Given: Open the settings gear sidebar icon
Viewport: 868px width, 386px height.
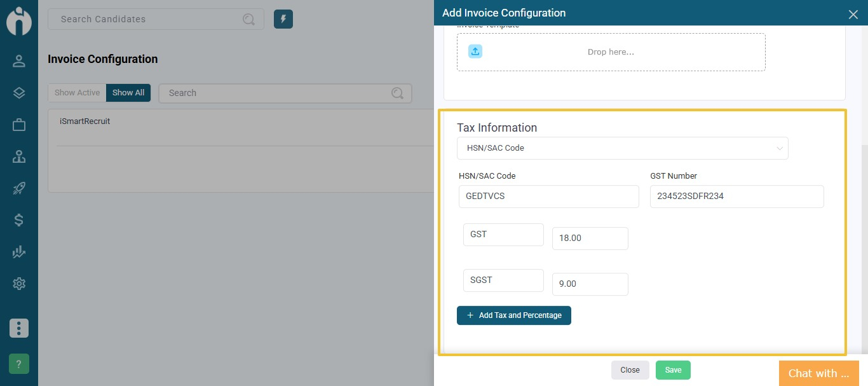Looking at the screenshot, I should pyautogui.click(x=19, y=284).
